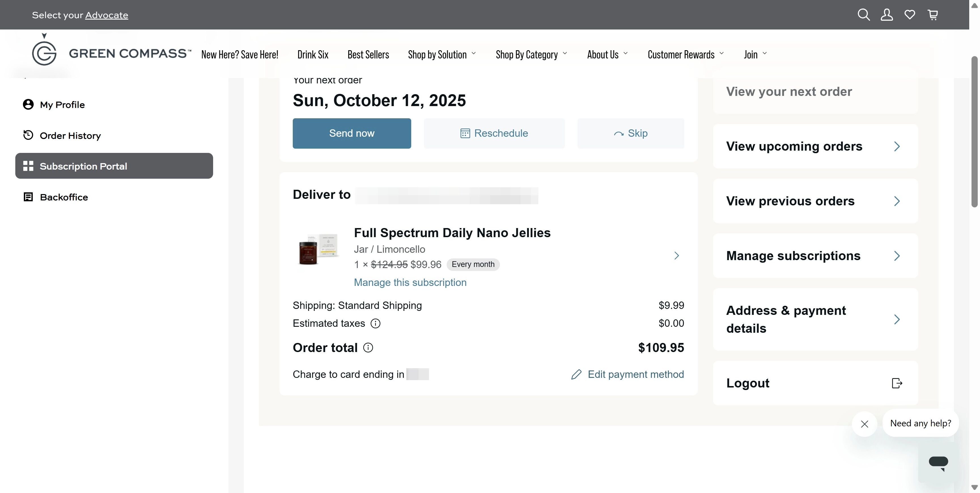Open the About Us dropdown
Screen dimensions: 980x493
pos(607,54)
